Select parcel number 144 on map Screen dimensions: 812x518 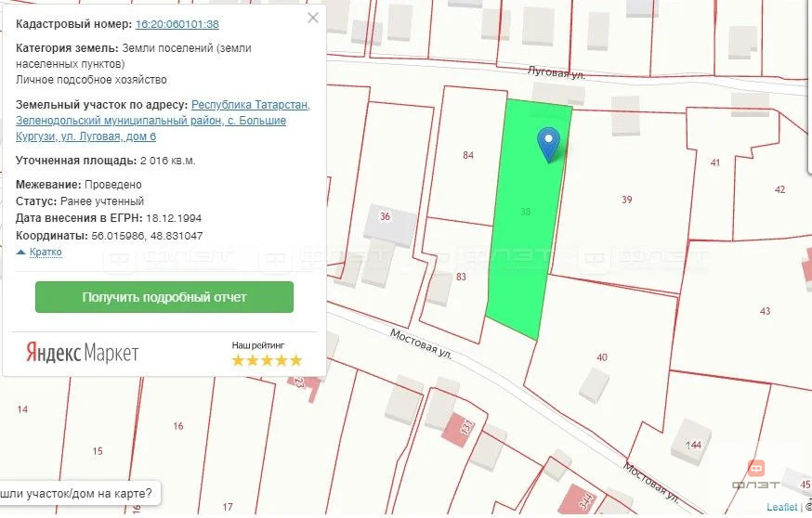click(x=693, y=445)
